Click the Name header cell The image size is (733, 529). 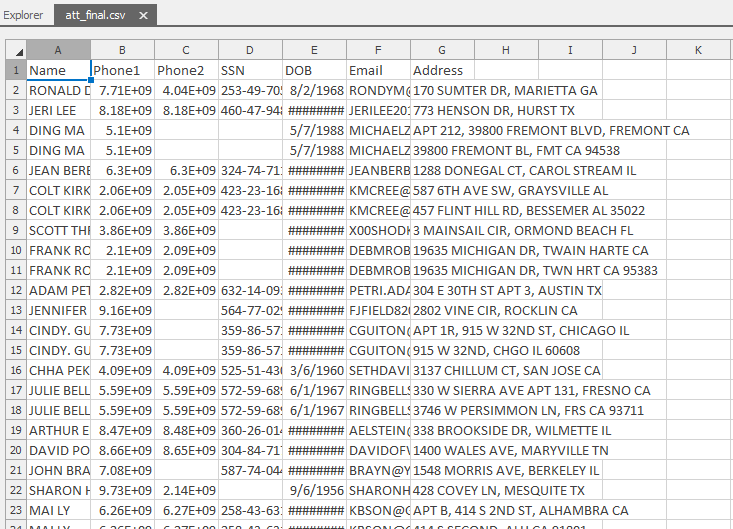click(58, 70)
